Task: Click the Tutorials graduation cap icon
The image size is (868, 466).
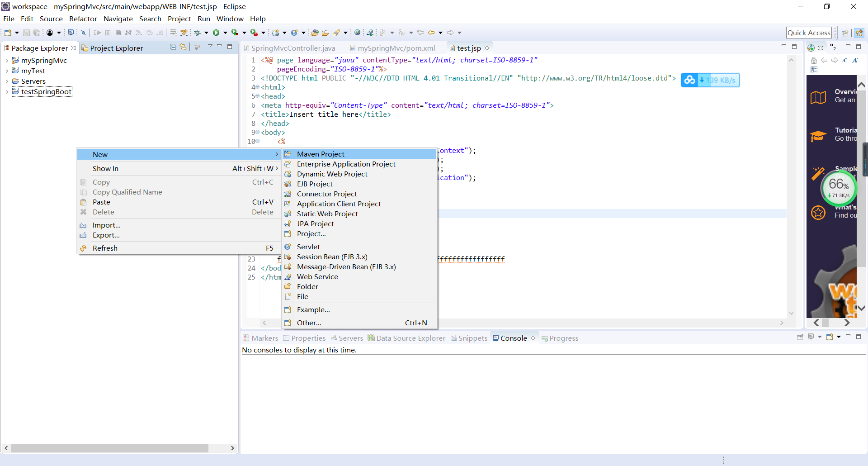Action: point(818,135)
